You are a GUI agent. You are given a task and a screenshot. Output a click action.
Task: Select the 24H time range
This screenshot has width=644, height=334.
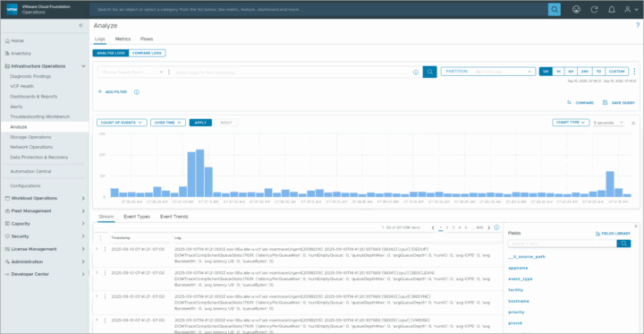pos(584,72)
